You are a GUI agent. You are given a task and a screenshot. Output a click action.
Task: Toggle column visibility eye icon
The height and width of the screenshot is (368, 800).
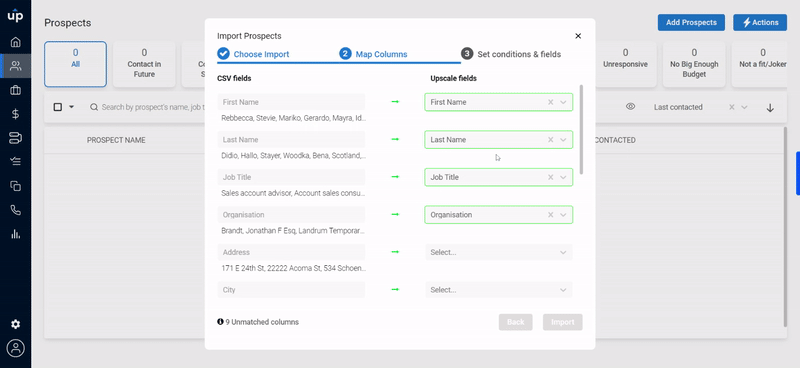[x=631, y=107]
